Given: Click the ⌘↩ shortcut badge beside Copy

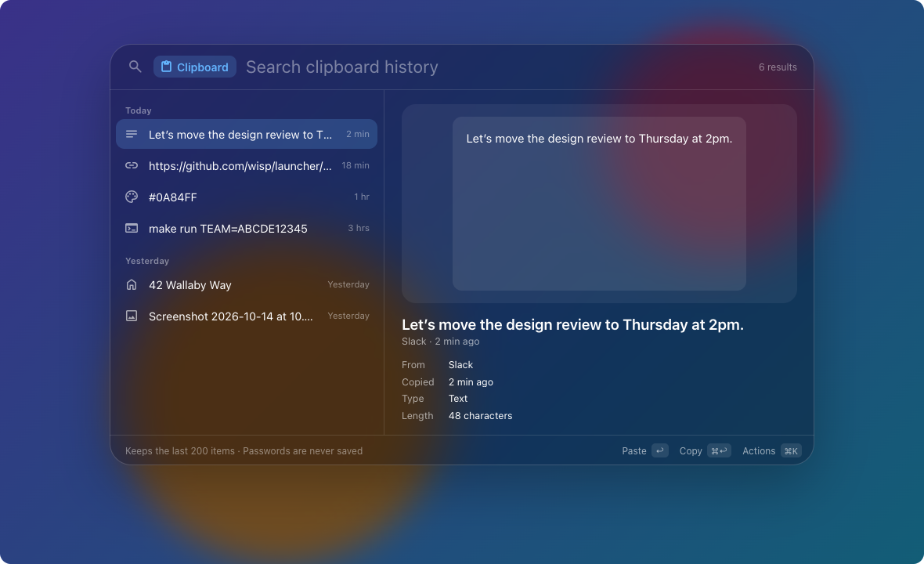Looking at the screenshot, I should point(719,451).
